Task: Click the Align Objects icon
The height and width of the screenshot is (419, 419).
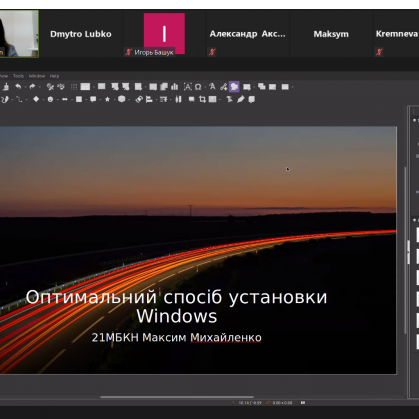Action: tap(149, 99)
